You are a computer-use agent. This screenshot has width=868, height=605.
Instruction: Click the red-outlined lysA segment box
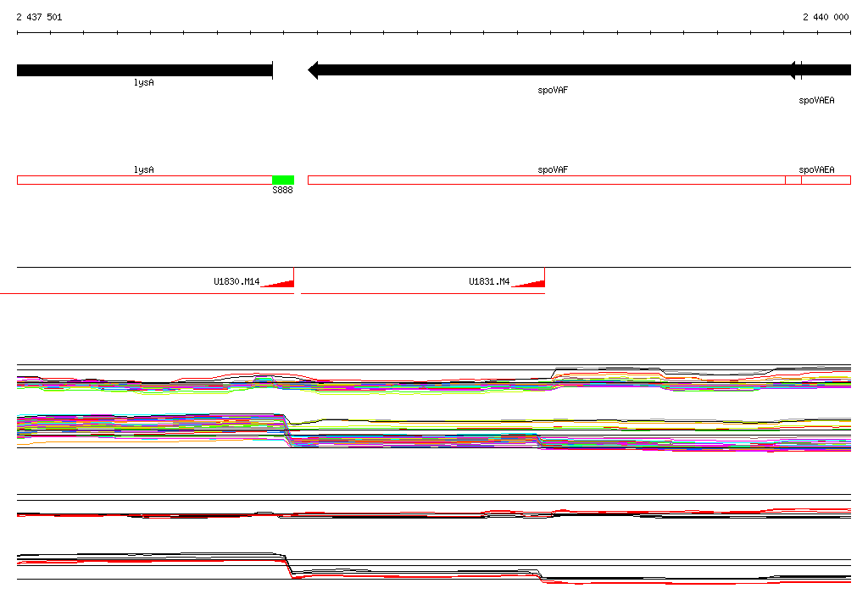pyautogui.click(x=144, y=180)
